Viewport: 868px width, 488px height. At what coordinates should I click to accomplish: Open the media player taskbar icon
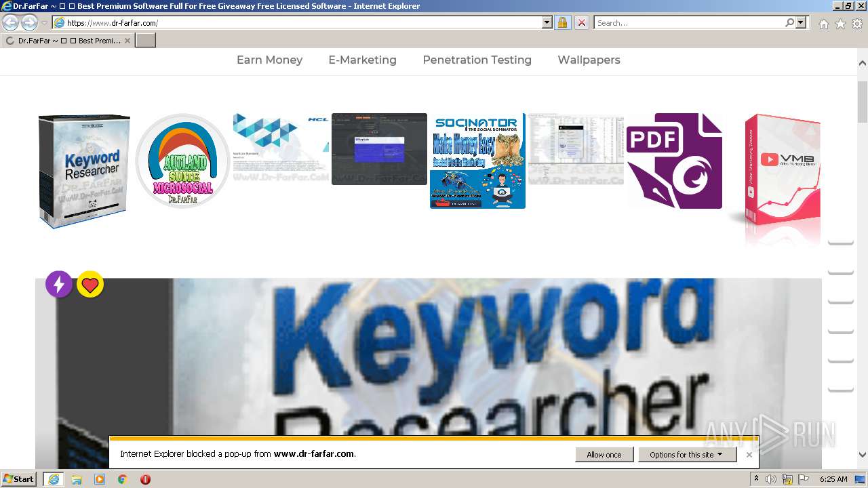tap(100, 479)
